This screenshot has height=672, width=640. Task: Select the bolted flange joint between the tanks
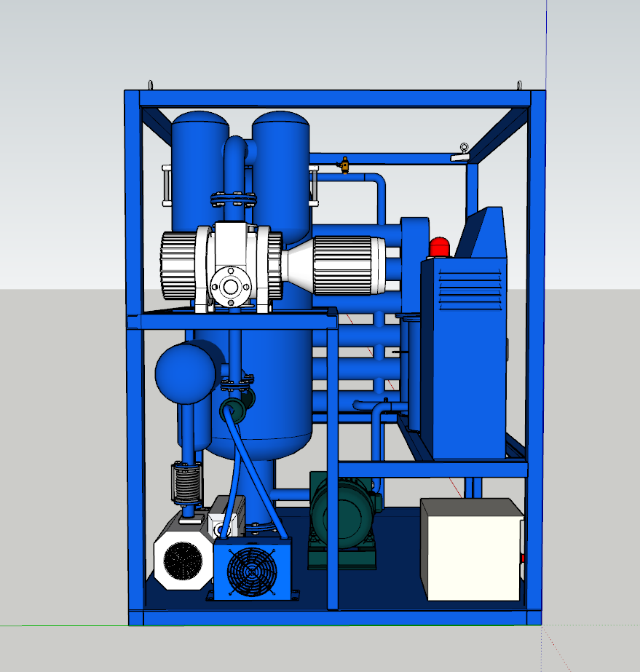click(234, 199)
